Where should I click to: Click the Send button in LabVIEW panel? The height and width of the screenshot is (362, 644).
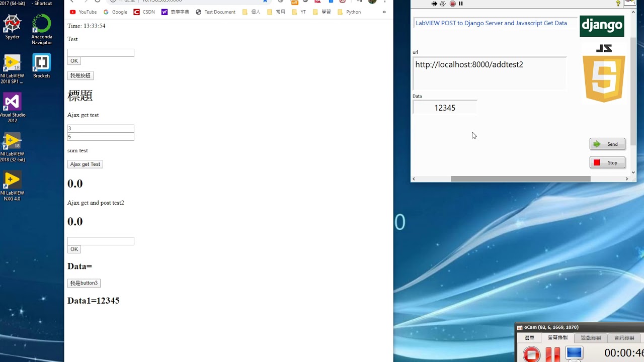[x=607, y=144]
